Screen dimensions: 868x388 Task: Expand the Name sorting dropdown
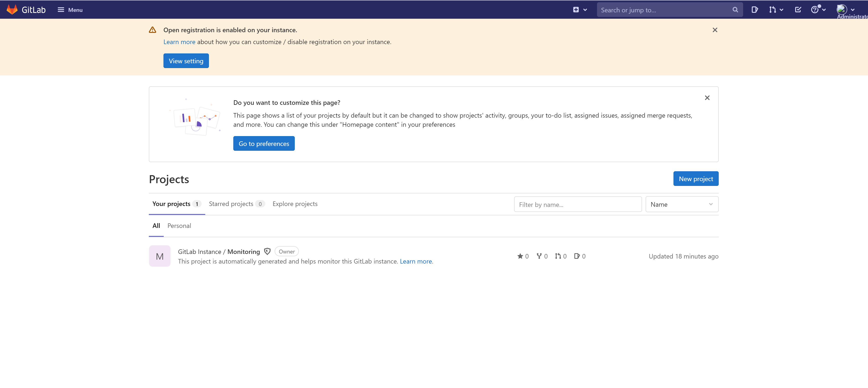click(681, 204)
